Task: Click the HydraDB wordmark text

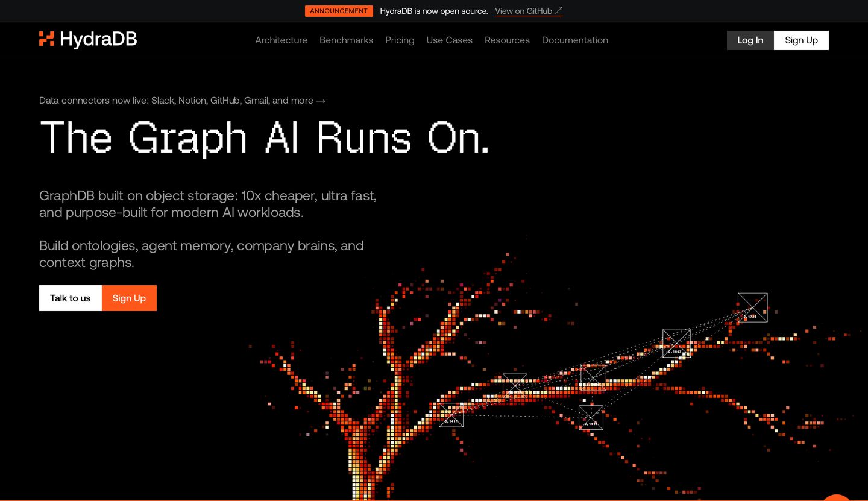Action: click(98, 39)
